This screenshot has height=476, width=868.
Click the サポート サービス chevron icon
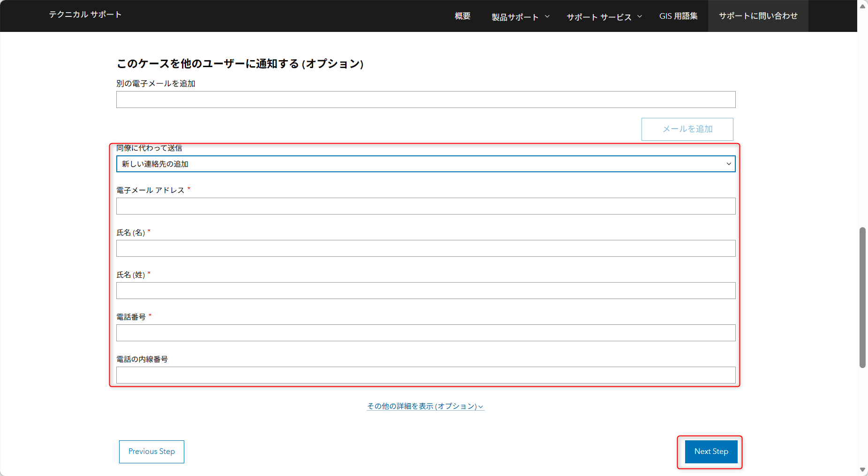[x=640, y=16]
